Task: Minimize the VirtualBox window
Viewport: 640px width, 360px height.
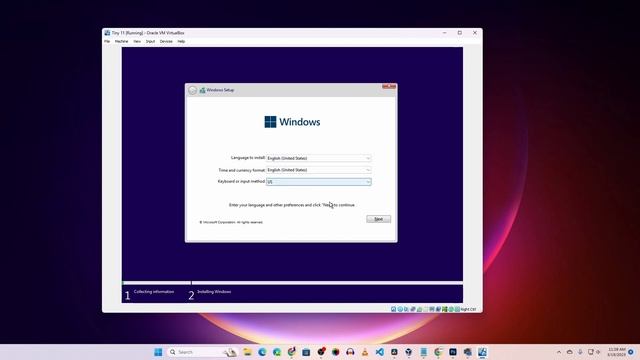Action: pyautogui.click(x=444, y=33)
